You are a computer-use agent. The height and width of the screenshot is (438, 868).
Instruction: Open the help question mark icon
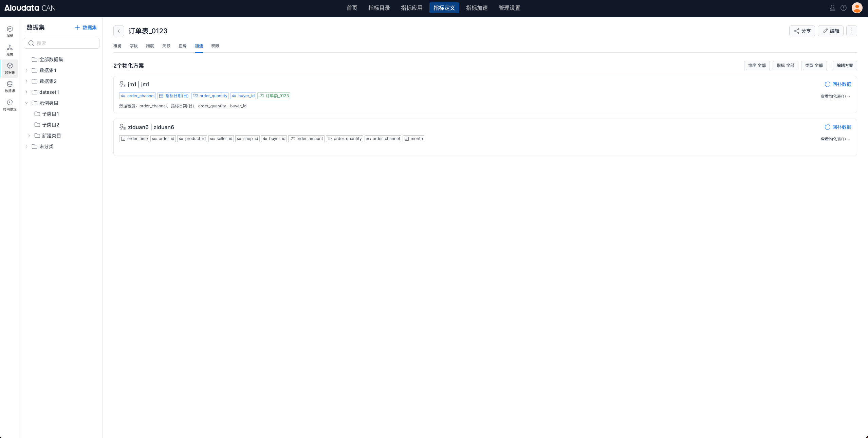[843, 8]
